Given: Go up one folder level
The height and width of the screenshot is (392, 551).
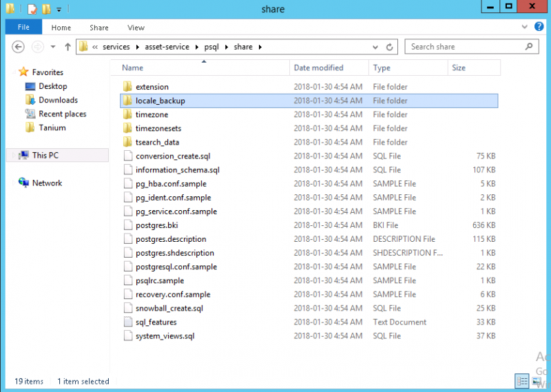Looking at the screenshot, I should pyautogui.click(x=67, y=47).
